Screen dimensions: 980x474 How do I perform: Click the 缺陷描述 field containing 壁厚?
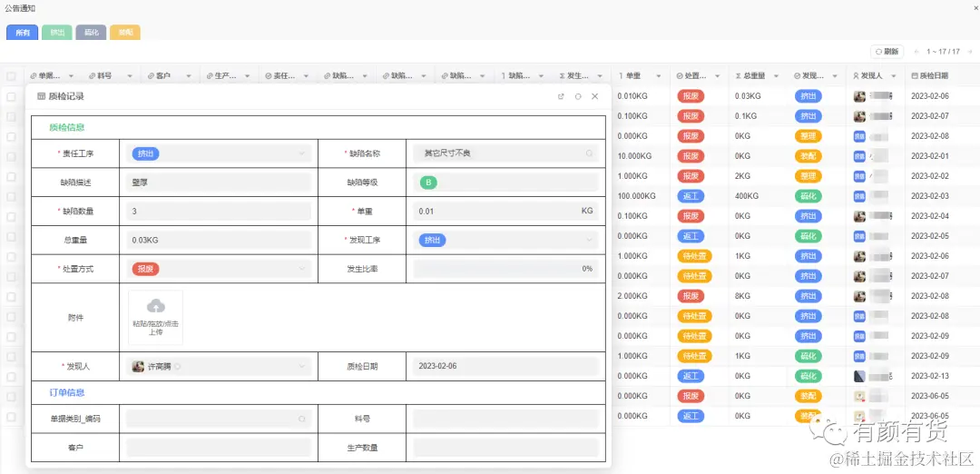(218, 182)
